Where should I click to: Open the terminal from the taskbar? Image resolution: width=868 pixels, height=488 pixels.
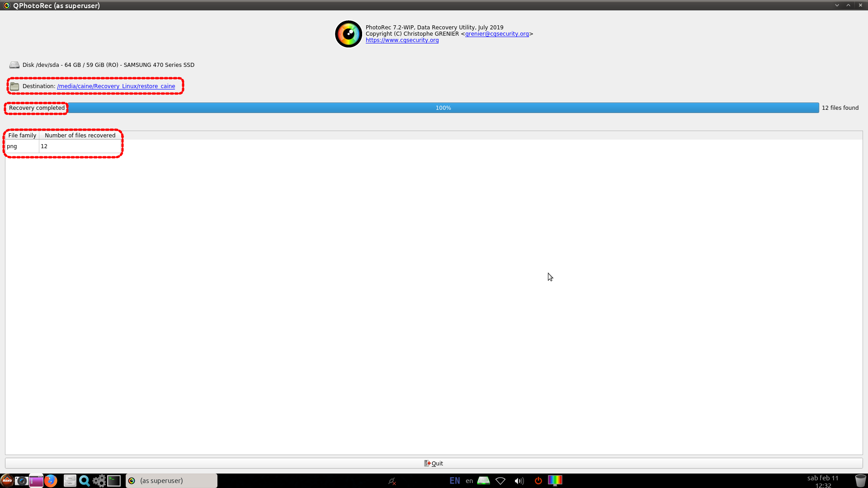click(114, 480)
